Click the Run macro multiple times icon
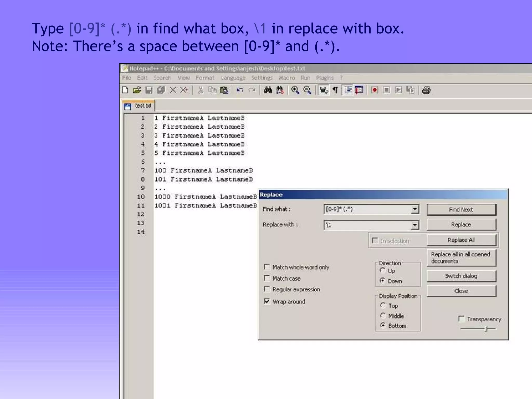The image size is (532, 399). point(410,90)
